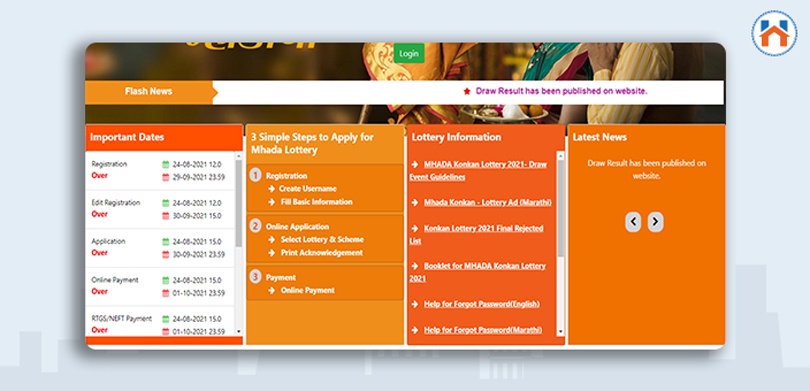
Task: Open Help for Forgot Password(Marathi) link
Action: click(x=483, y=330)
